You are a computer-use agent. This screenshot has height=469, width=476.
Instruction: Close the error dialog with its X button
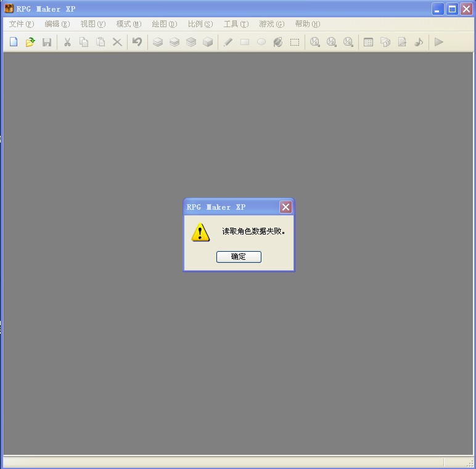coord(285,207)
